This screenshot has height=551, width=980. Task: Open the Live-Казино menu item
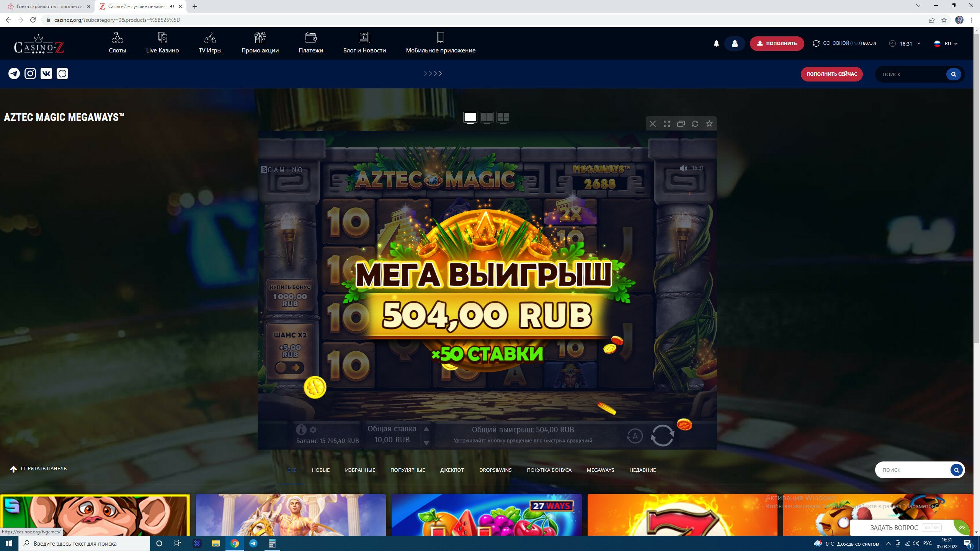[162, 43]
